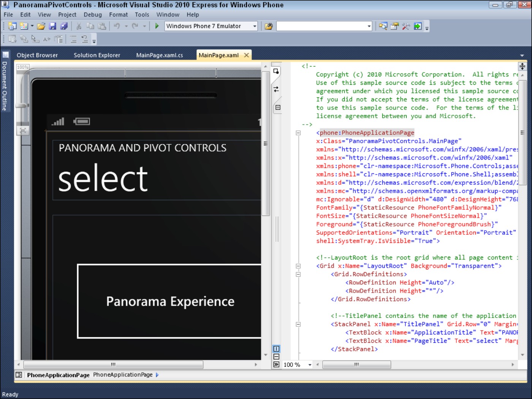Start debugging with the green play icon
532x399 pixels.
157,26
